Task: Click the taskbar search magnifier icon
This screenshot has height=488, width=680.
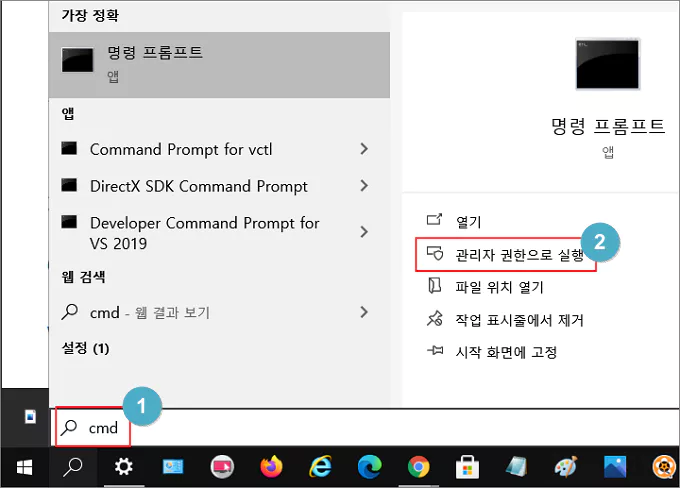Action: (72, 468)
